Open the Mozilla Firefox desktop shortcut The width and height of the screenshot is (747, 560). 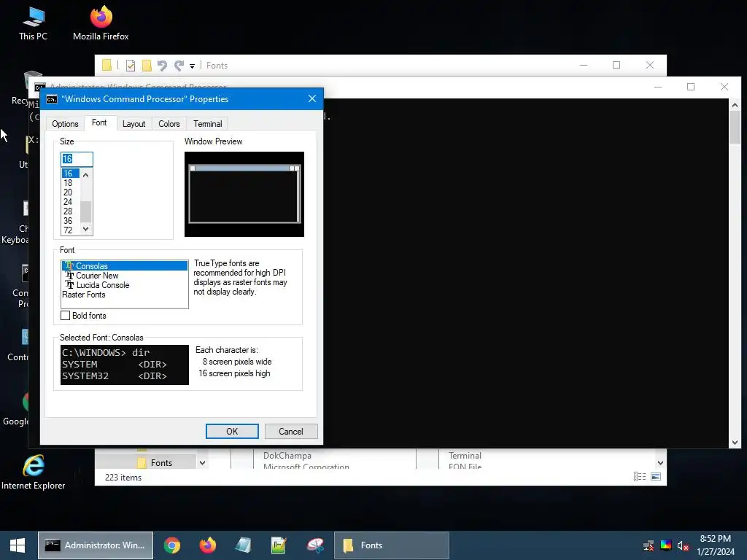(x=101, y=23)
